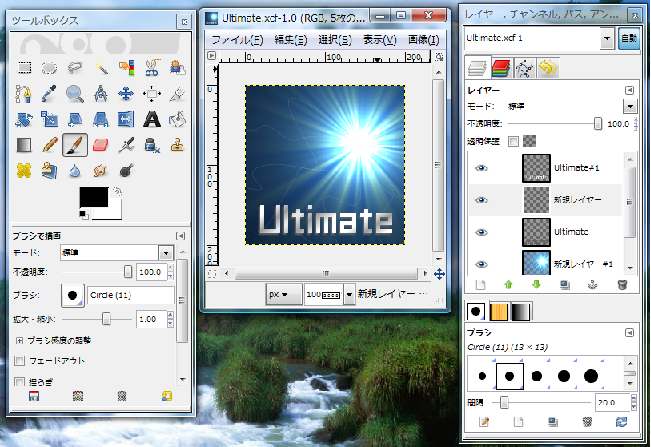The image size is (651, 447).
Task: Open the brushes panel tab menu arrow
Action: [629, 332]
